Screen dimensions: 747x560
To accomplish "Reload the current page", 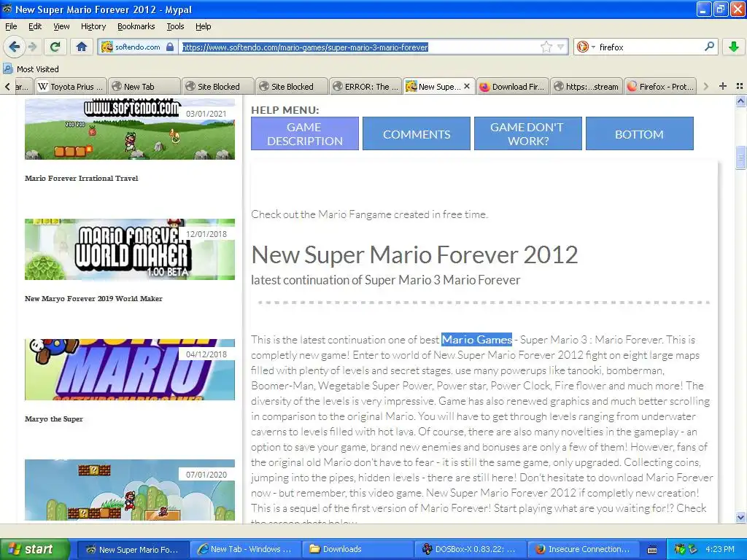I will 55,47.
